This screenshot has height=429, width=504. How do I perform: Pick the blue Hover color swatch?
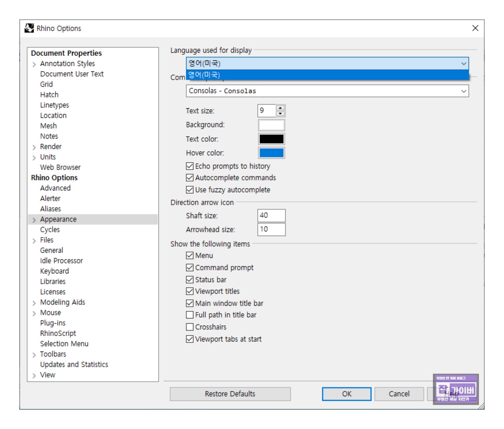pos(271,153)
